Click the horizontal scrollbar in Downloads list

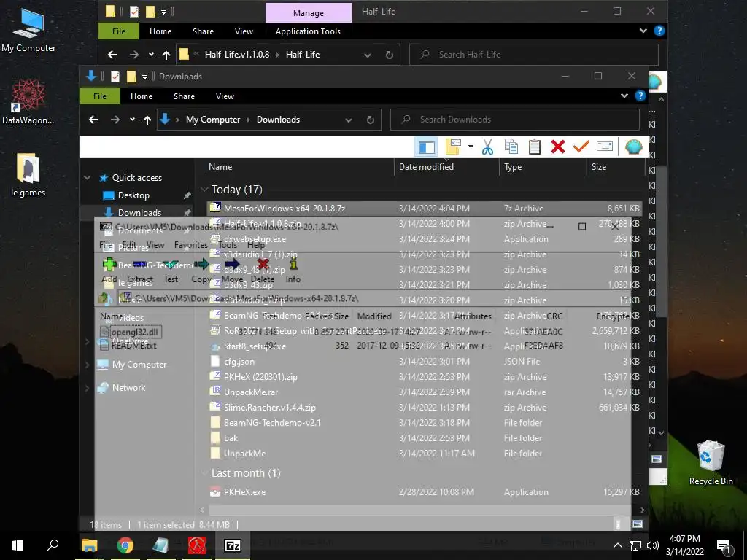422,510
